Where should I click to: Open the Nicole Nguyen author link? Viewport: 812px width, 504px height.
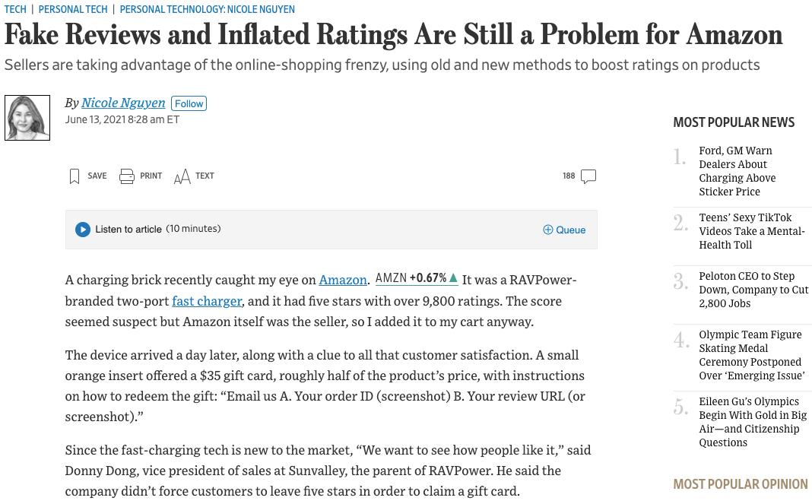[123, 103]
